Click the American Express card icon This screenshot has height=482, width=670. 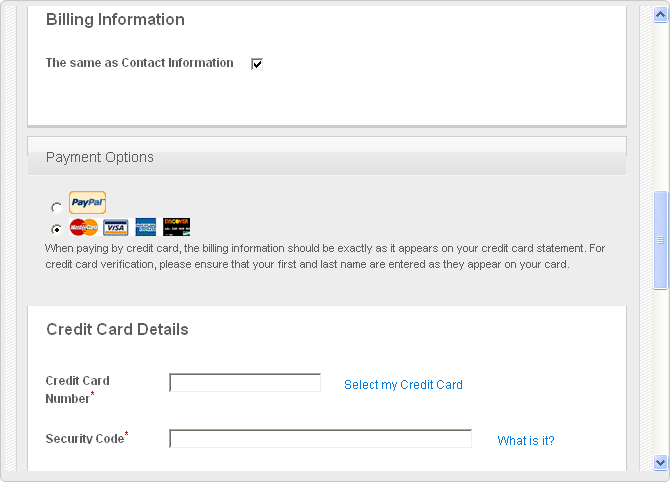pyautogui.click(x=146, y=227)
